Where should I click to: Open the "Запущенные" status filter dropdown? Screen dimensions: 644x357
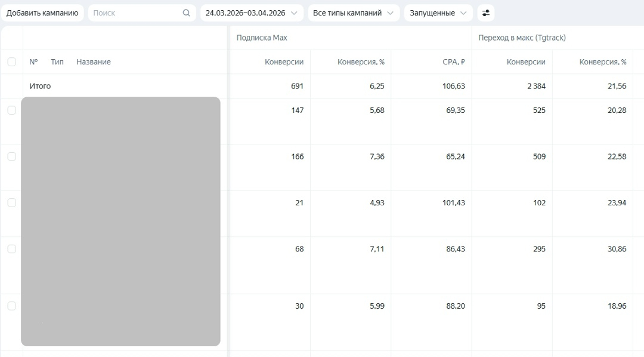point(438,13)
